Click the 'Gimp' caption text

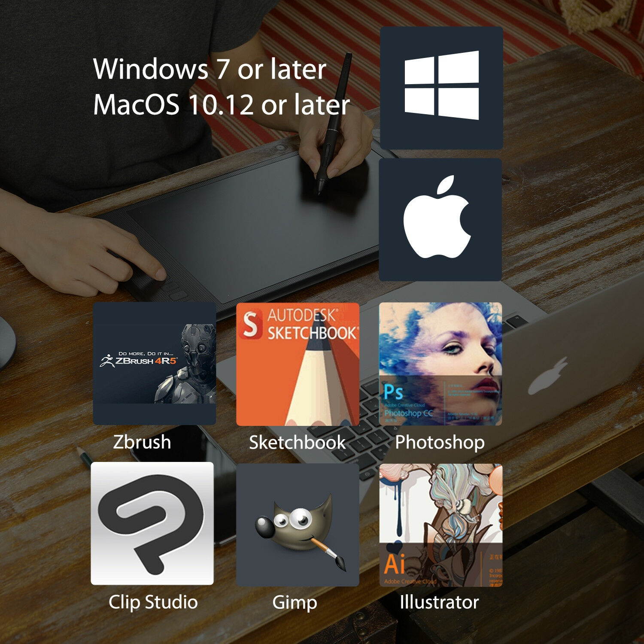tap(295, 602)
